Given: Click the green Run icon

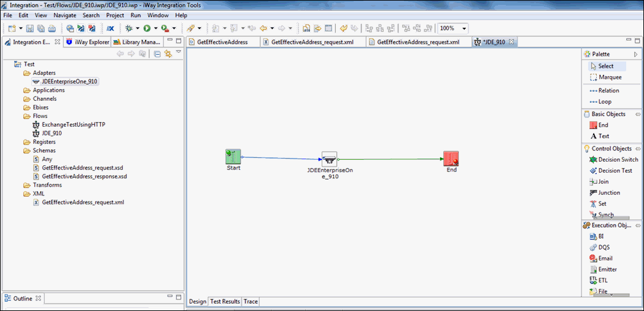Looking at the screenshot, I should pyautogui.click(x=147, y=28).
